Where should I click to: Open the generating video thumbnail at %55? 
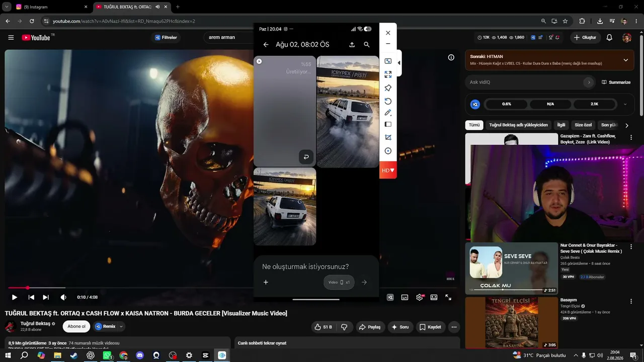285,111
